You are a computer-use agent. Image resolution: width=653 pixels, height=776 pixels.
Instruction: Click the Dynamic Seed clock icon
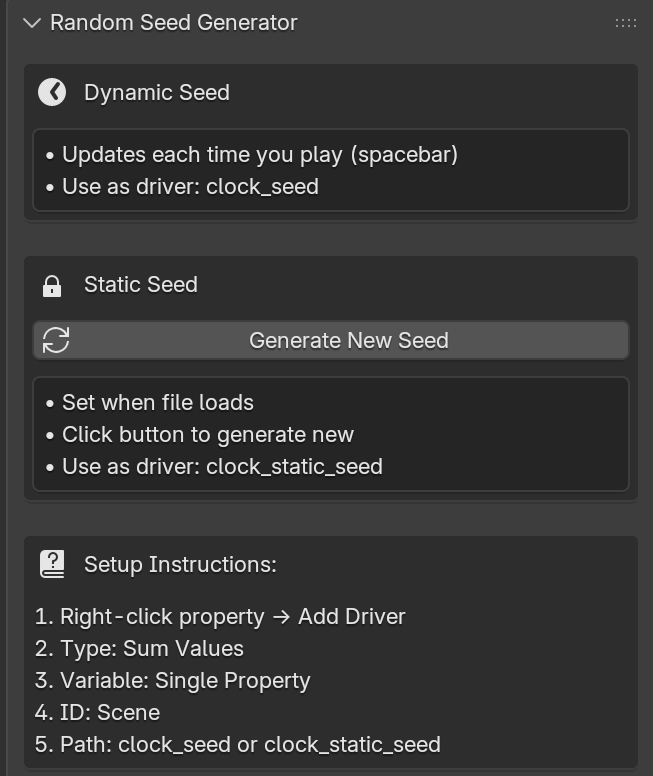tap(52, 92)
